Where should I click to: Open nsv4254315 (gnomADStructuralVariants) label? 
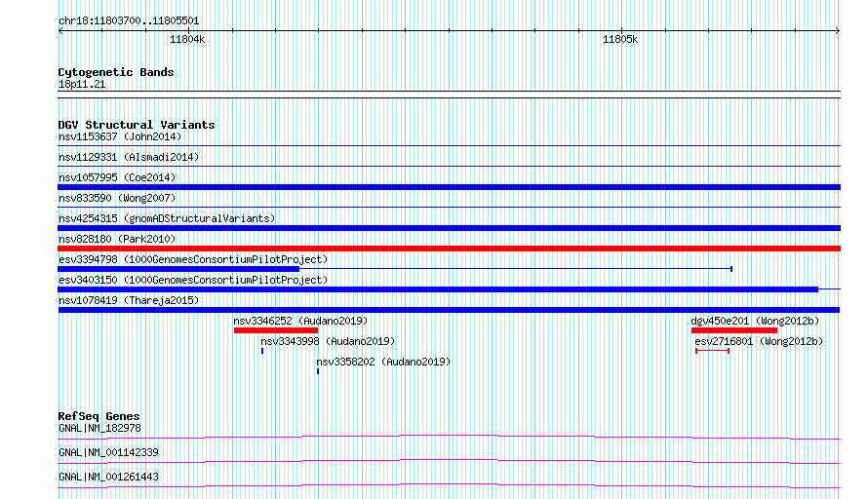click(x=167, y=218)
